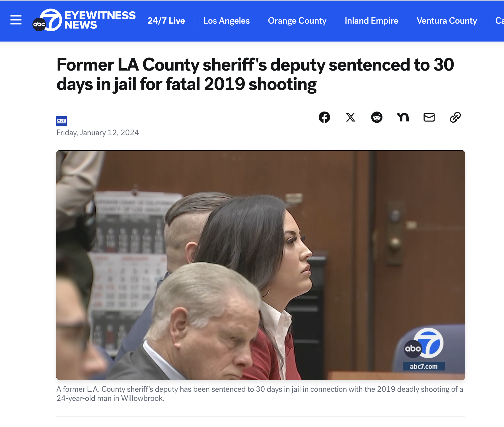Click the article headline text

click(x=255, y=75)
